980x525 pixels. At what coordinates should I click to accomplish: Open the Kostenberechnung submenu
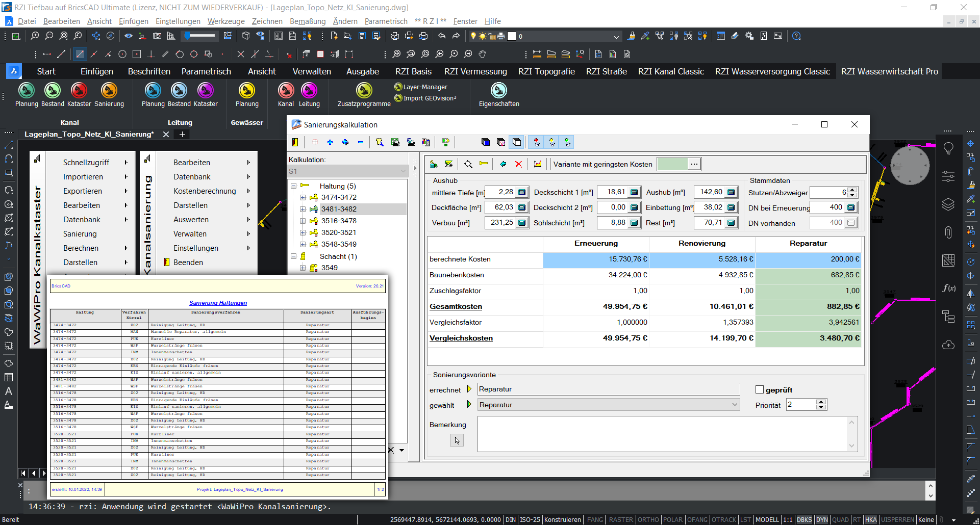click(205, 191)
